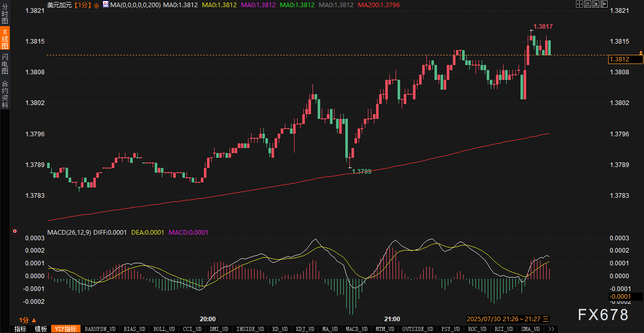Click the orange circle icon beside 【1分】
Screen dimensions: 644x333
[x=96, y=5]
